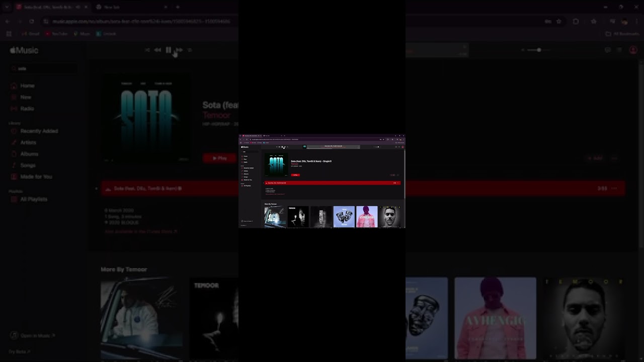Screen dimensions: 644x362
Task: Open Artists in the large dimmed background sidebar
Action: (x=24, y=143)
